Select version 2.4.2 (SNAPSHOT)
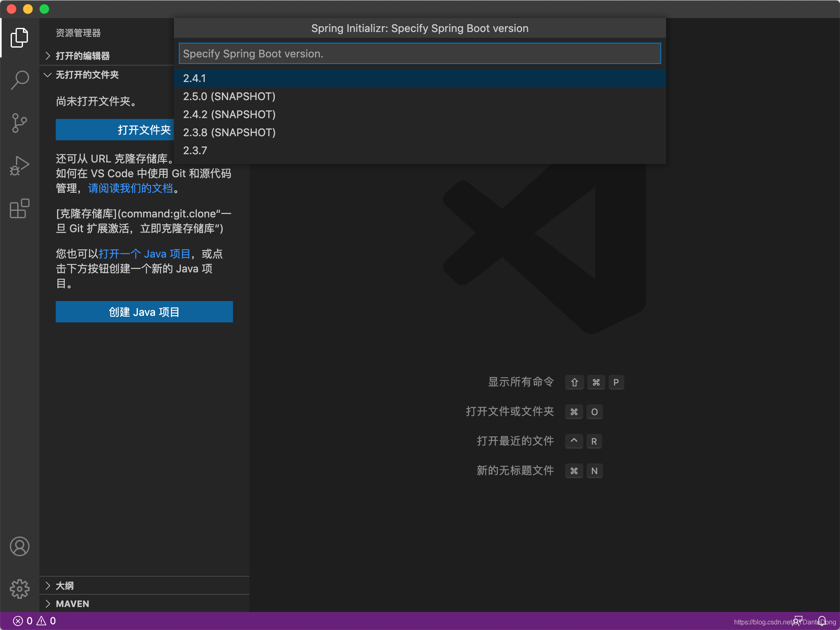840x630 pixels. (x=420, y=114)
